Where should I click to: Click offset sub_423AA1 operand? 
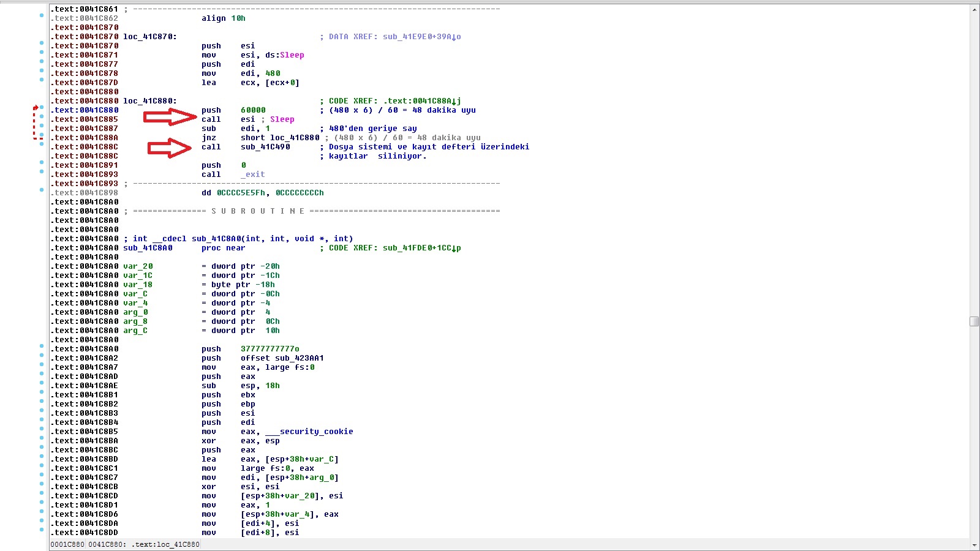(x=282, y=358)
